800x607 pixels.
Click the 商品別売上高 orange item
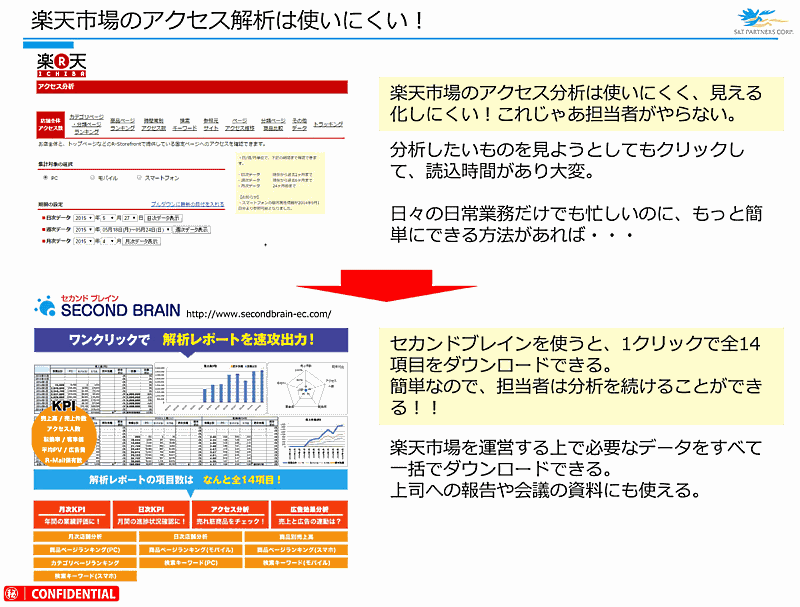[x=296, y=537]
